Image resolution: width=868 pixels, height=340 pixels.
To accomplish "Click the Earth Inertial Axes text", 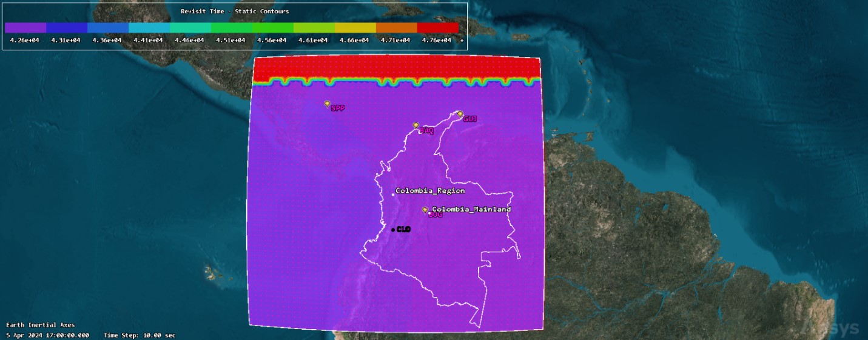I will [x=41, y=325].
